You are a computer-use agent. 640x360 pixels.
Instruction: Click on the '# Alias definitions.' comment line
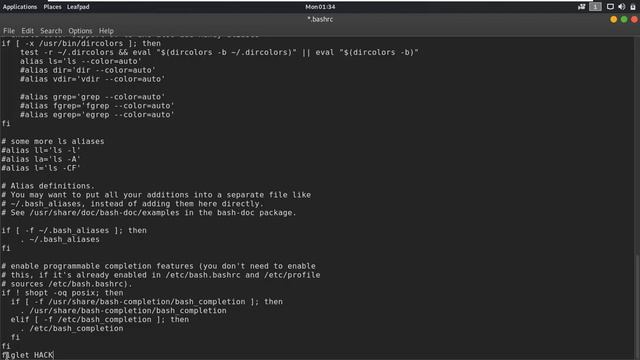[x=48, y=186]
